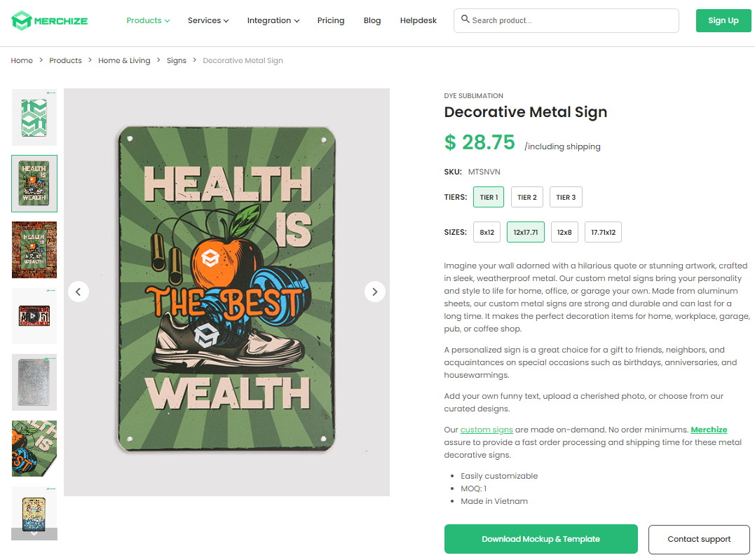Click Download Mockup & Template
Viewport: 755px width, 560px height.
point(540,539)
